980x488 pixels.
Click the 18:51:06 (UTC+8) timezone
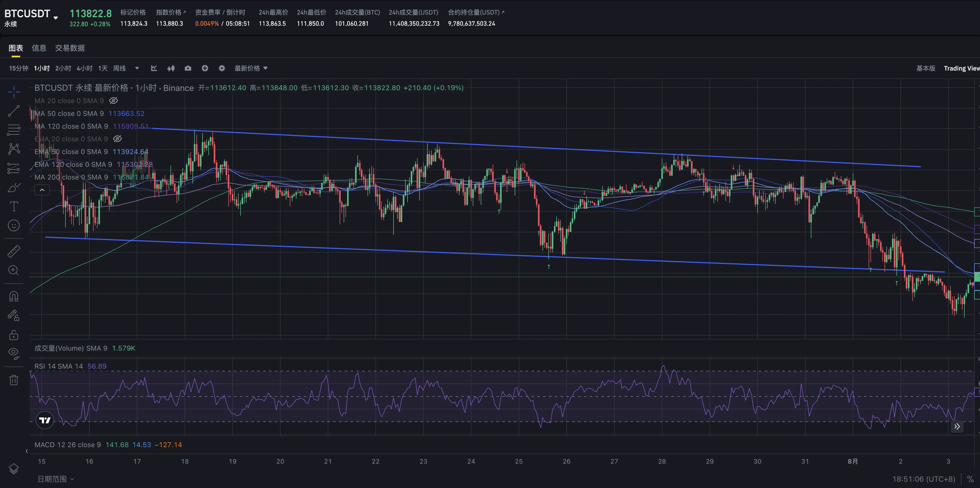pos(924,479)
